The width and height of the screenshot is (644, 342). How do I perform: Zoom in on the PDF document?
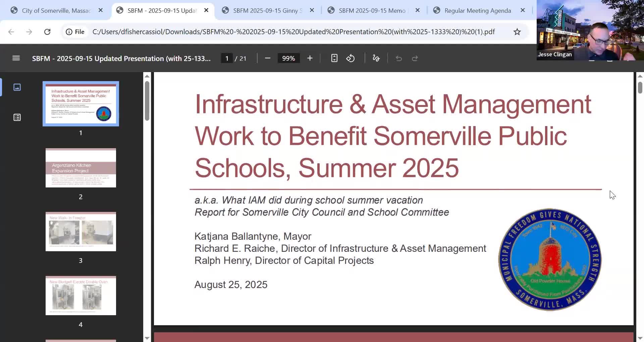click(310, 58)
